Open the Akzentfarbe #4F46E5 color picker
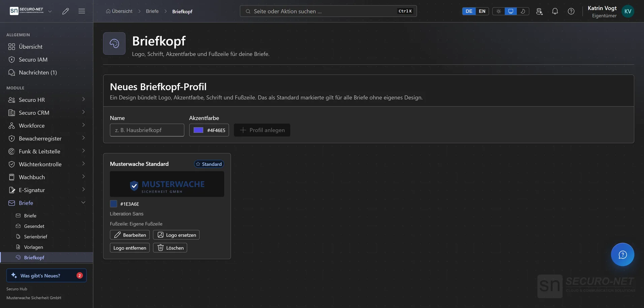 click(x=209, y=130)
